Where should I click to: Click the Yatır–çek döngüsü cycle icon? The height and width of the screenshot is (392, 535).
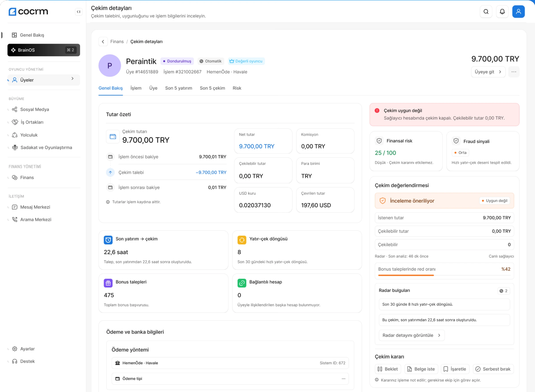pos(242,240)
